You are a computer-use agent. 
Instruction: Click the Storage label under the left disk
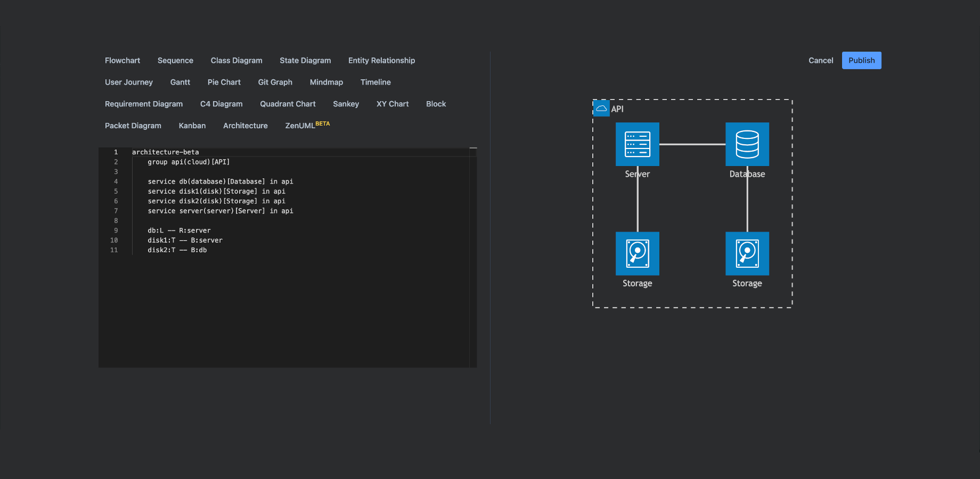pyautogui.click(x=638, y=284)
